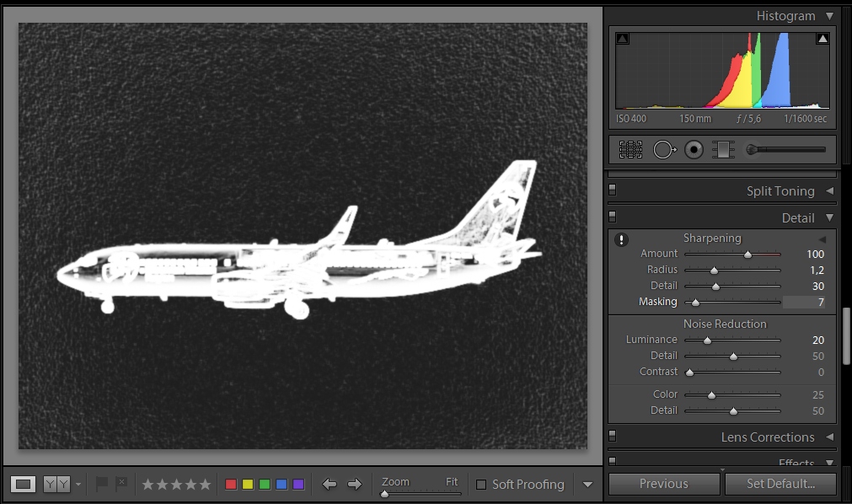Expand the Lens Corrections panel
852x504 pixels.
[829, 437]
